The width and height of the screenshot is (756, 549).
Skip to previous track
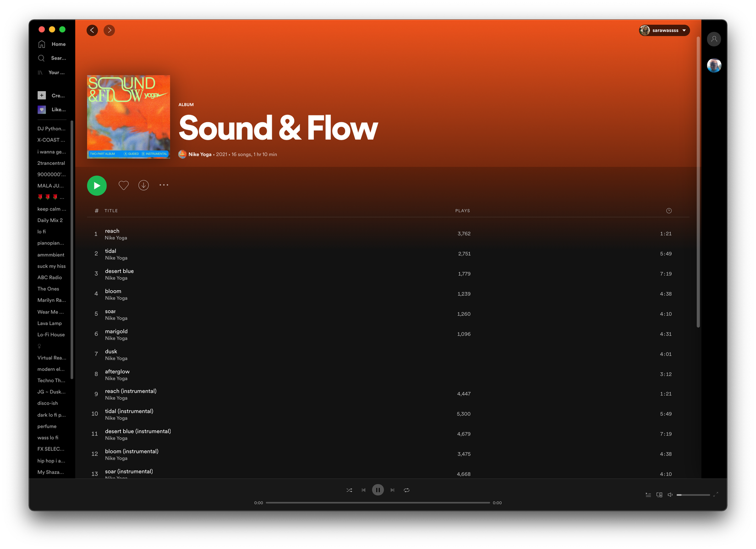point(363,490)
